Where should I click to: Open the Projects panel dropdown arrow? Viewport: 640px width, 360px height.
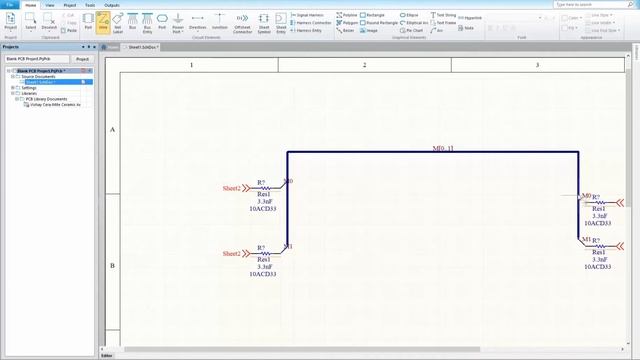[83, 47]
